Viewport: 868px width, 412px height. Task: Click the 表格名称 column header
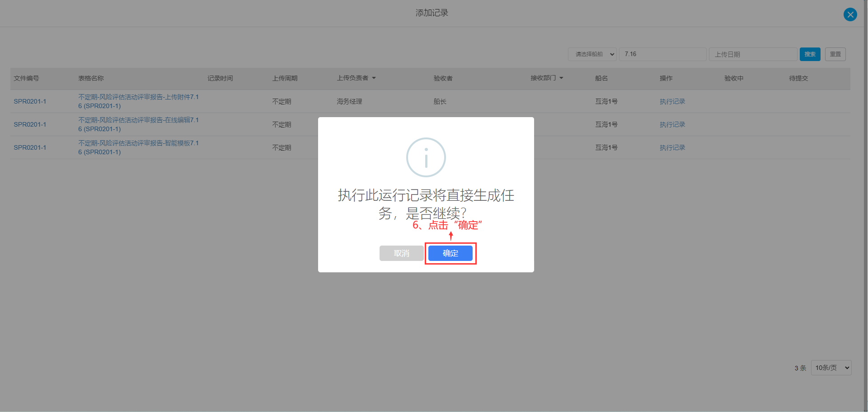tap(91, 78)
